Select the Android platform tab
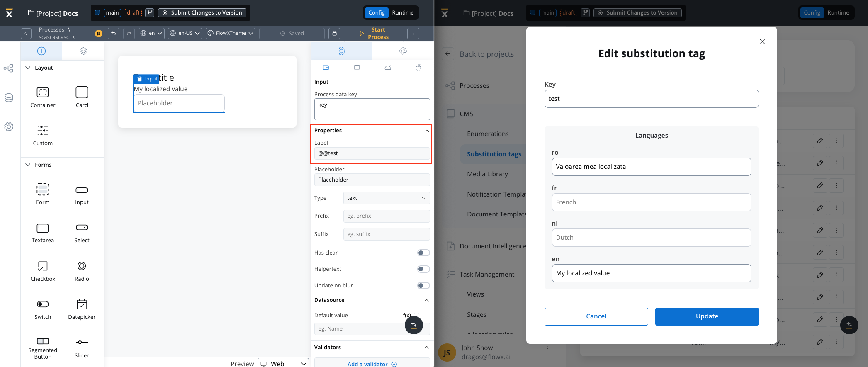The image size is (868, 367). pyautogui.click(x=388, y=68)
